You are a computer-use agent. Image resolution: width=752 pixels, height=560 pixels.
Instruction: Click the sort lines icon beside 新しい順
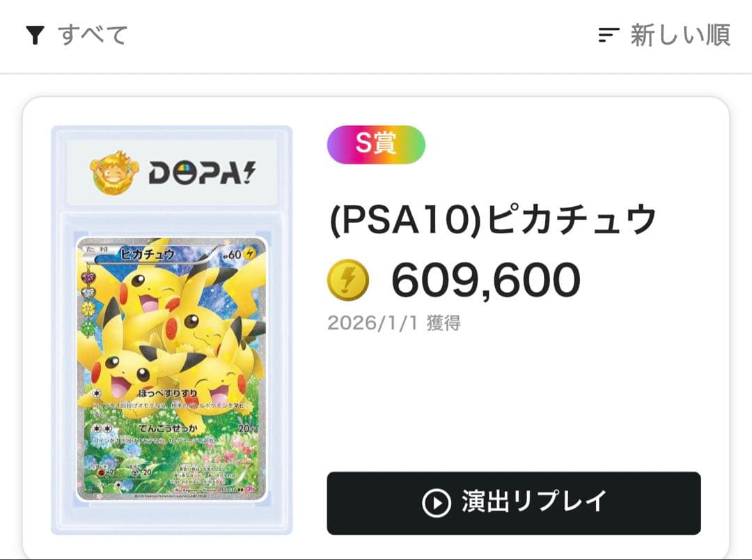609,33
